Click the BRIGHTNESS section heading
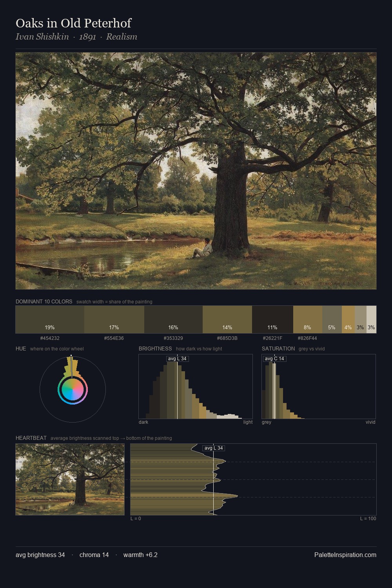392x588 pixels. coord(155,348)
